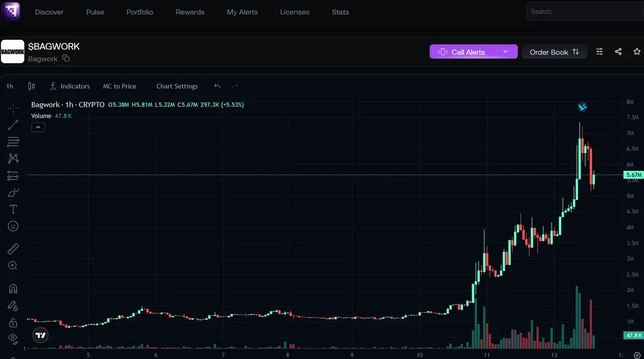Select the crosshair cursor tool
Viewport: 644px width, 359px height.
point(13,108)
